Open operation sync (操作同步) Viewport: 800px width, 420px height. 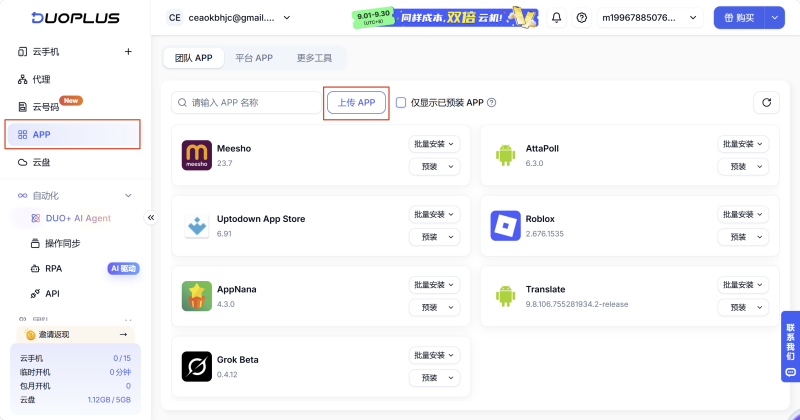[62, 243]
